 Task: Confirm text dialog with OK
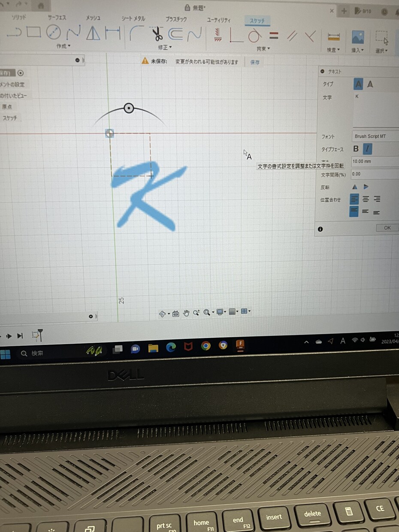click(x=387, y=228)
